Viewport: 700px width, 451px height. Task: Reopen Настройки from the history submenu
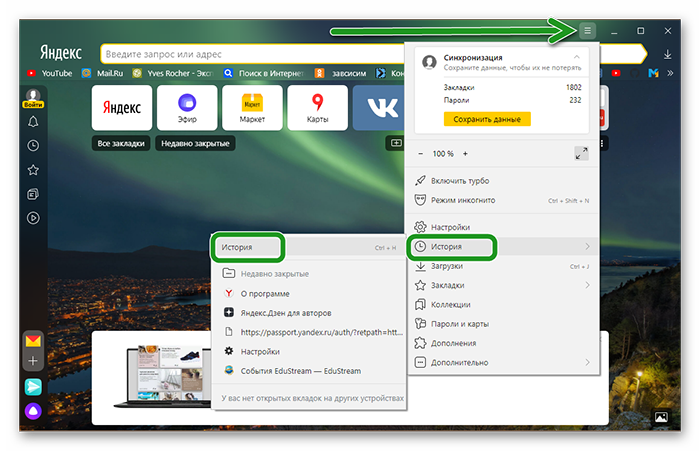308,351
